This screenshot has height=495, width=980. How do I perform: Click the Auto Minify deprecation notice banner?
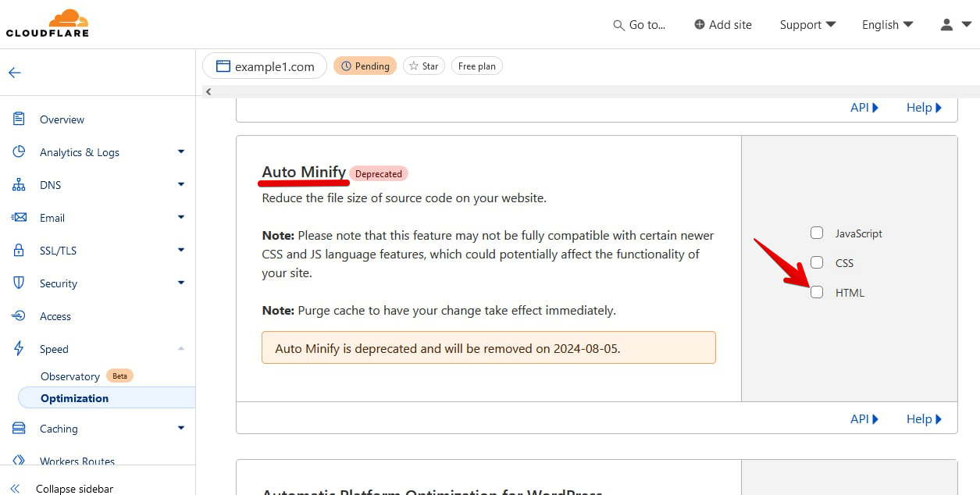point(489,347)
